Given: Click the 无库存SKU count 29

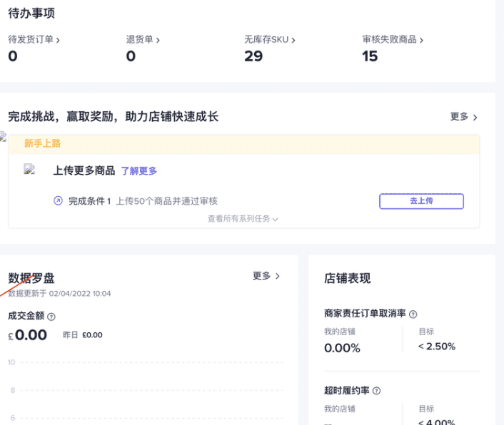Looking at the screenshot, I should point(253,56).
